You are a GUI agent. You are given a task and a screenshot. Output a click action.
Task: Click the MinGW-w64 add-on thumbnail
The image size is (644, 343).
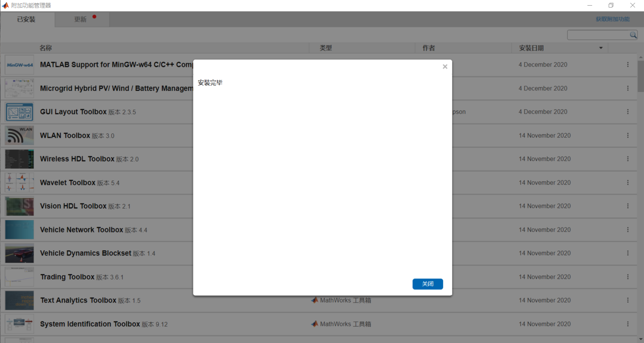(x=19, y=65)
